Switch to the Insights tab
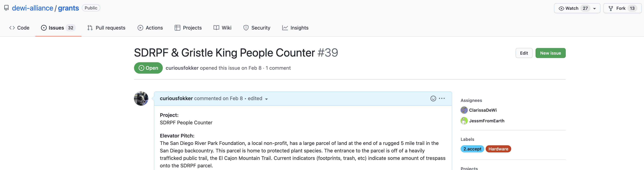 (x=295, y=28)
